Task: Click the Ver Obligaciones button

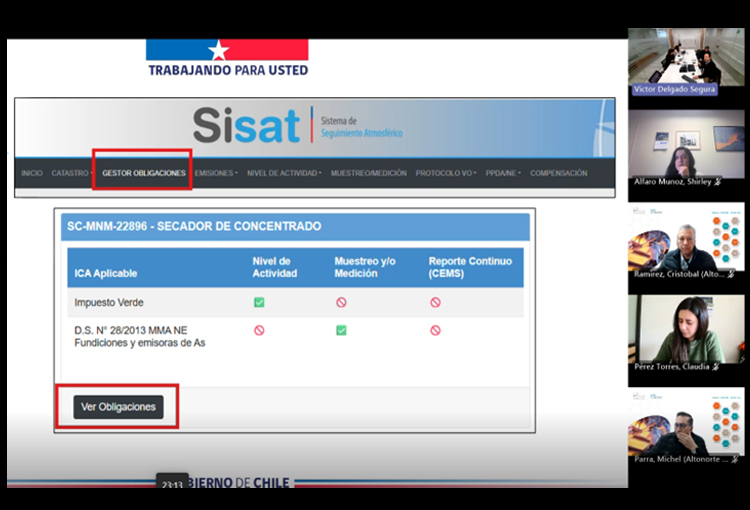Action: [x=118, y=407]
